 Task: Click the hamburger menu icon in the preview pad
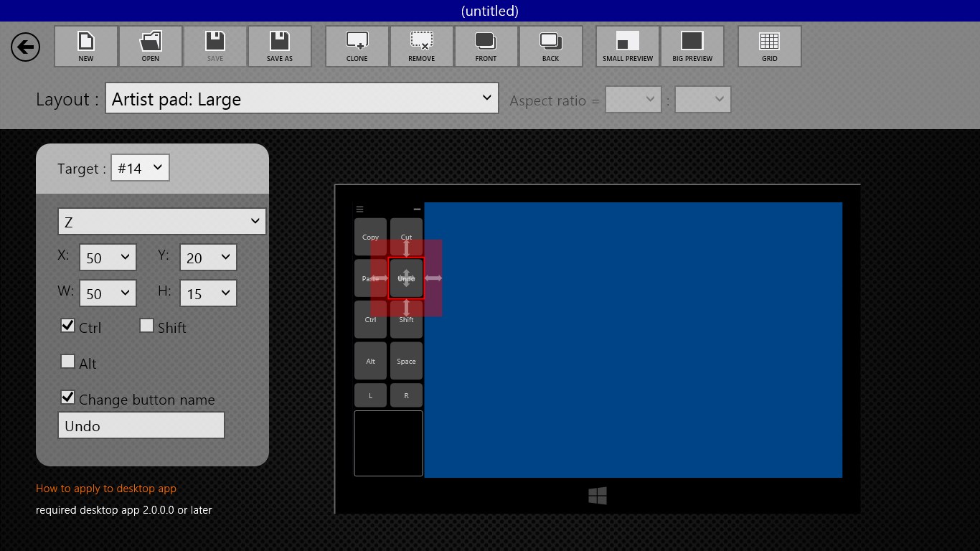point(359,209)
